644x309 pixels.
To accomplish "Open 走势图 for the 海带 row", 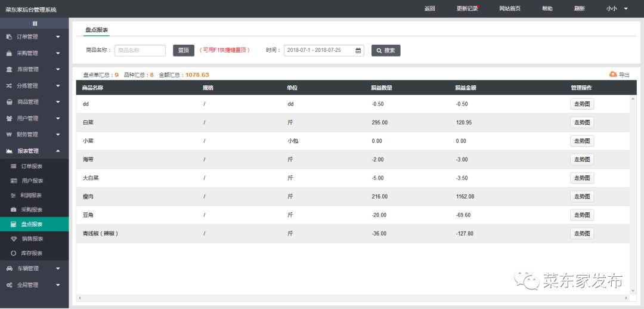I will [x=582, y=159].
